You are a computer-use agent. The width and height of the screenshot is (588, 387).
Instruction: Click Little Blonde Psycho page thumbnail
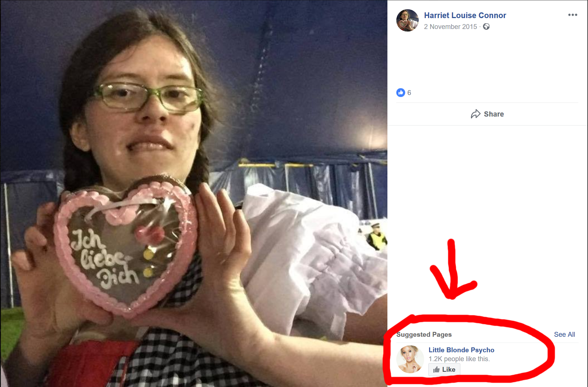[410, 359]
